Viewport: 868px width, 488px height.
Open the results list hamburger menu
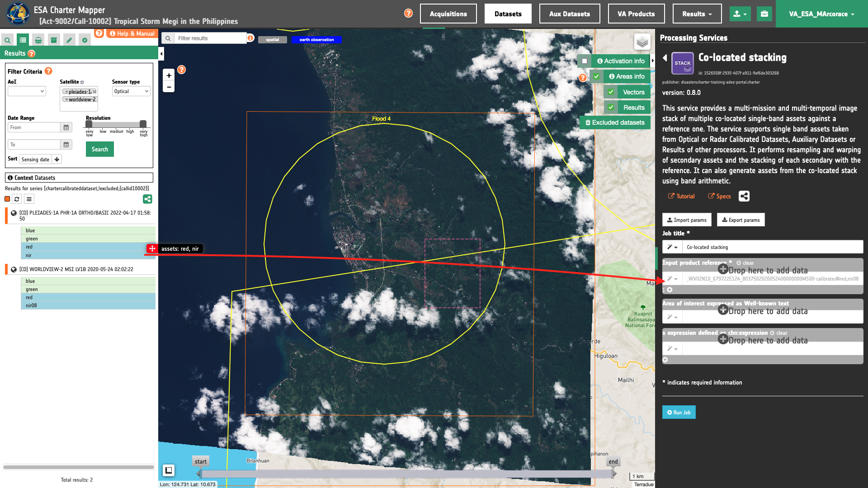coord(29,199)
